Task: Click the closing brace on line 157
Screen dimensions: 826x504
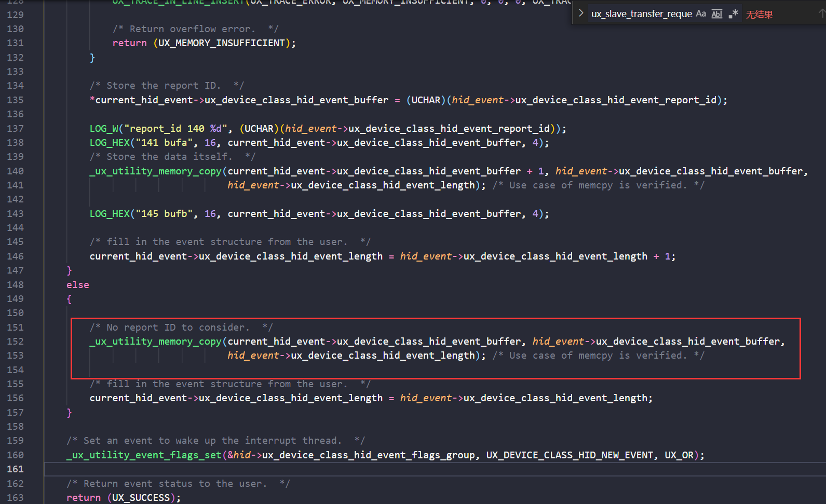Action: coord(69,413)
